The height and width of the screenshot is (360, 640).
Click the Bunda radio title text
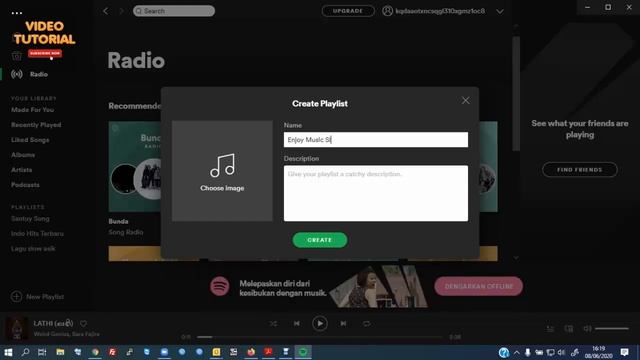(118, 222)
